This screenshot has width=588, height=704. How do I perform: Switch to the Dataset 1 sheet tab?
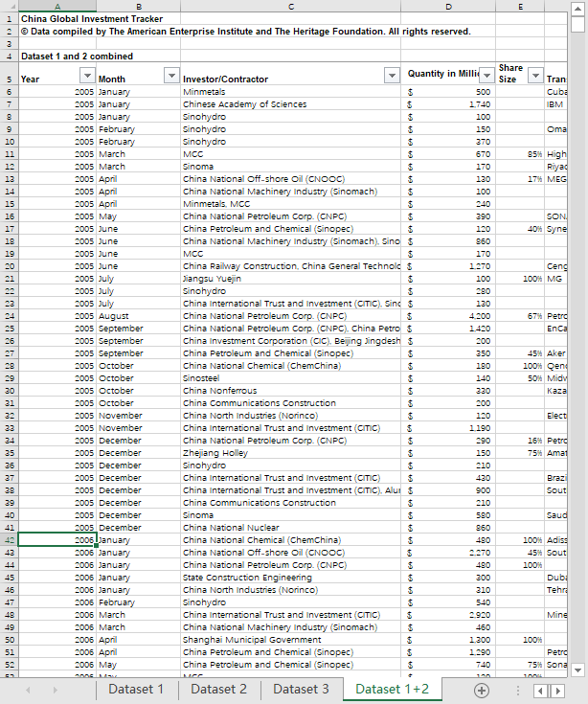[136, 689]
